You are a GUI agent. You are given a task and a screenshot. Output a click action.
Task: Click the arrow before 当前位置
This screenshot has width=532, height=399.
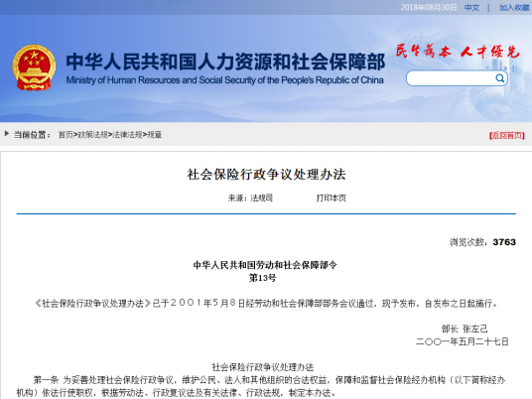[6, 134]
